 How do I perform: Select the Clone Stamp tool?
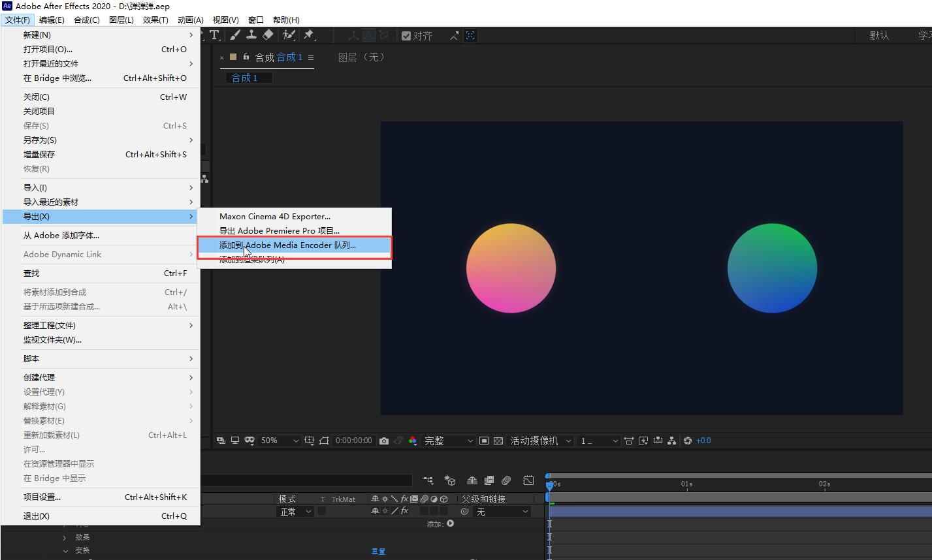(x=251, y=35)
